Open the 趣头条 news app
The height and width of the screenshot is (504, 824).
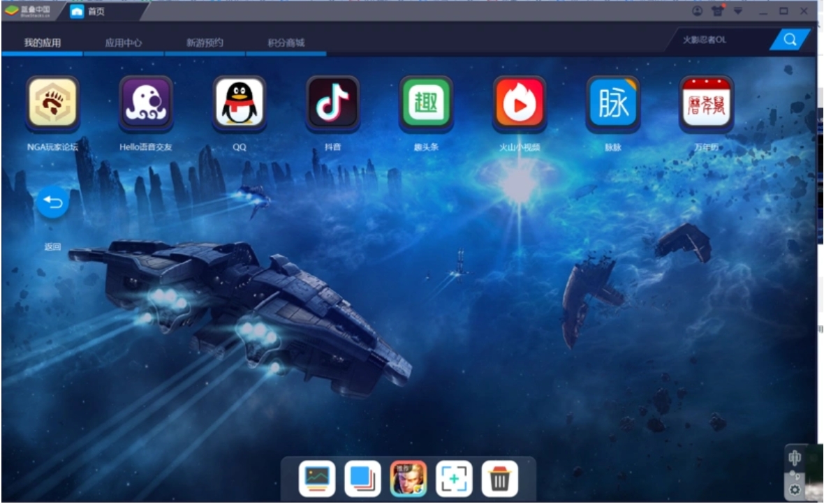click(426, 103)
